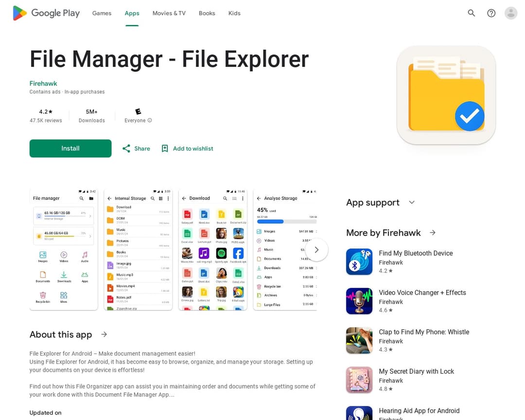Show next screenshots with the carousel arrow

(316, 250)
